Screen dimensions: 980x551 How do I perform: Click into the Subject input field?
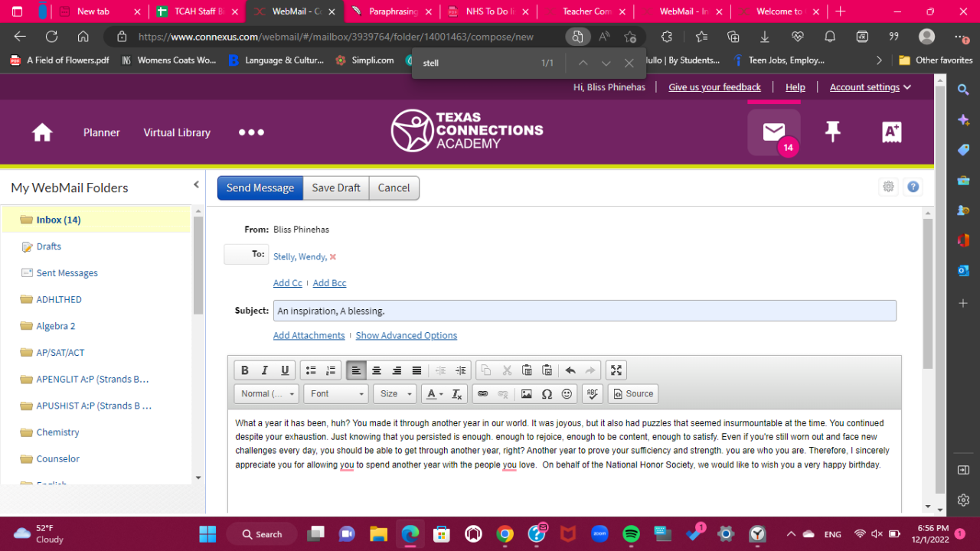[x=585, y=311]
